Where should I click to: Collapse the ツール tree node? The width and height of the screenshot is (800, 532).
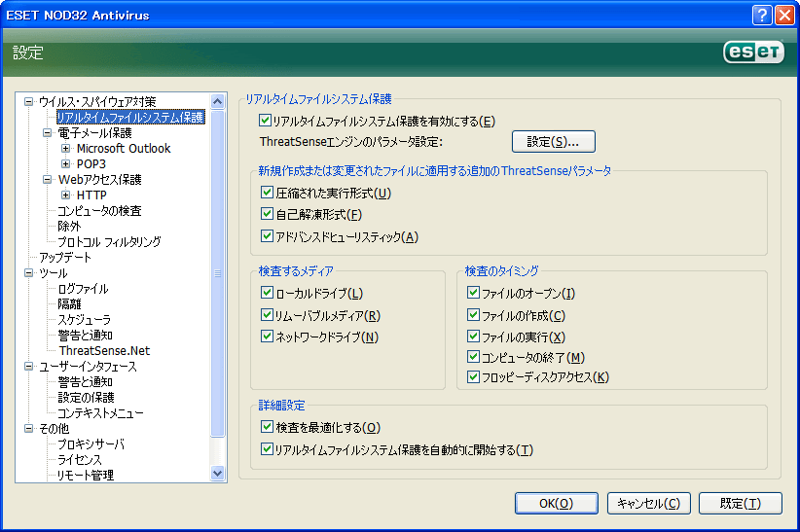point(28,273)
